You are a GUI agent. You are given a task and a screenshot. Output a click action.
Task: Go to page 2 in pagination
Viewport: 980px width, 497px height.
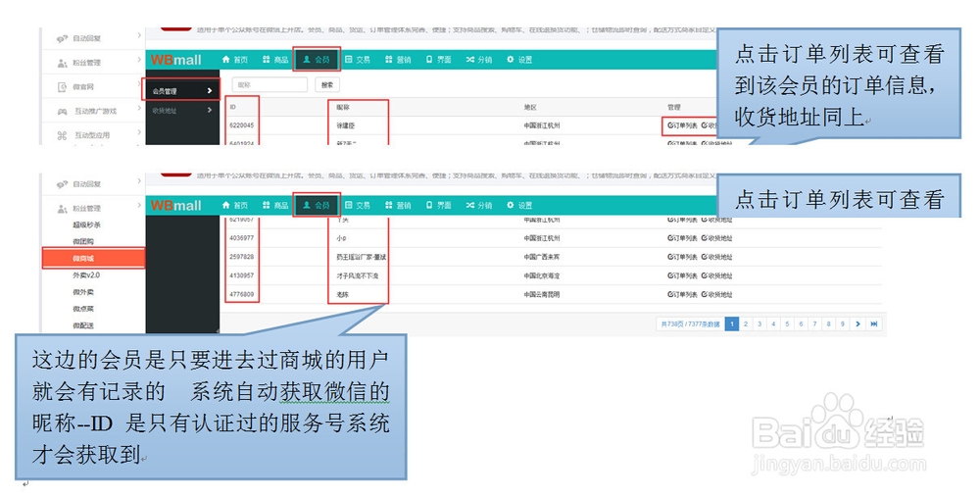pos(746,323)
